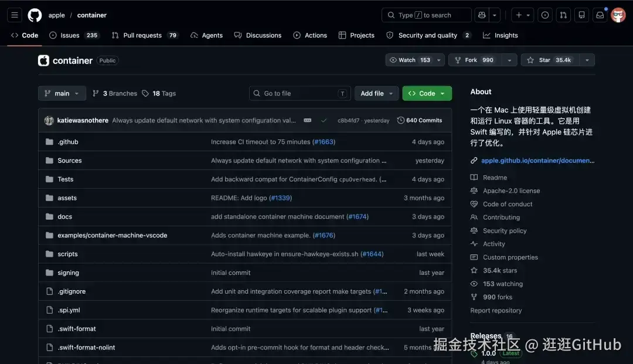The width and height of the screenshot is (633, 364).
Task: Open the scripts folder icon
Action: pyautogui.click(x=49, y=254)
